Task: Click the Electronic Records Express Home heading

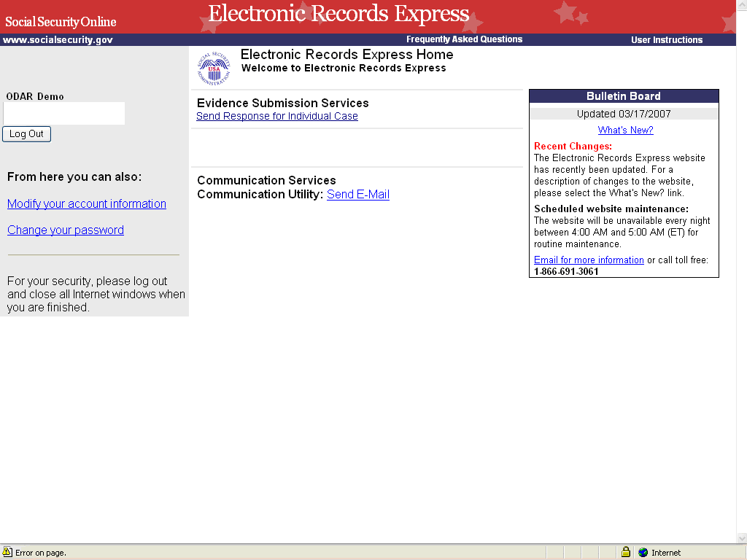Action: click(x=347, y=54)
